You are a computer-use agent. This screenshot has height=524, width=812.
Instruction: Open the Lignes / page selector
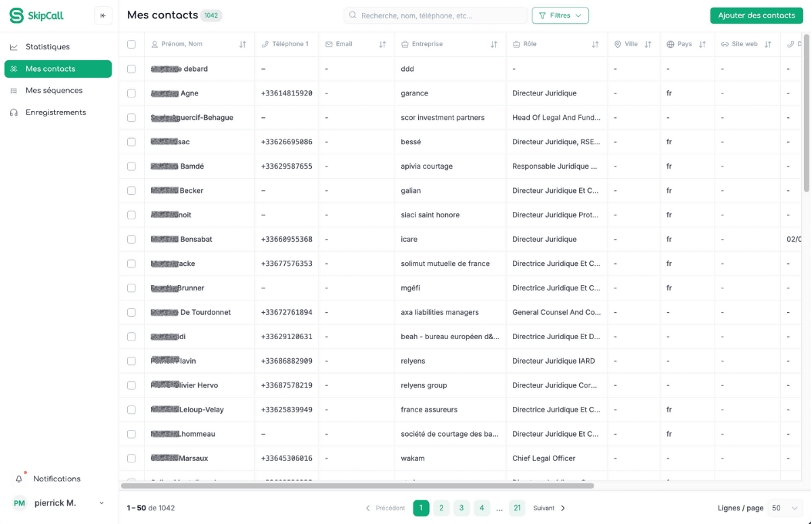(785, 508)
